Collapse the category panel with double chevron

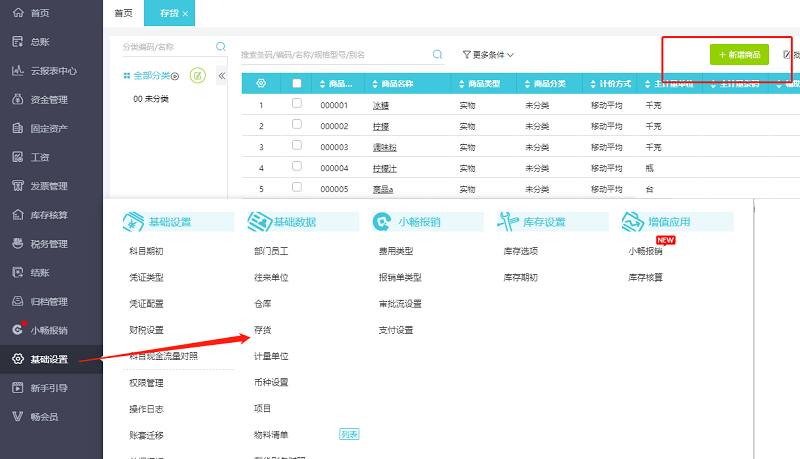[x=222, y=76]
